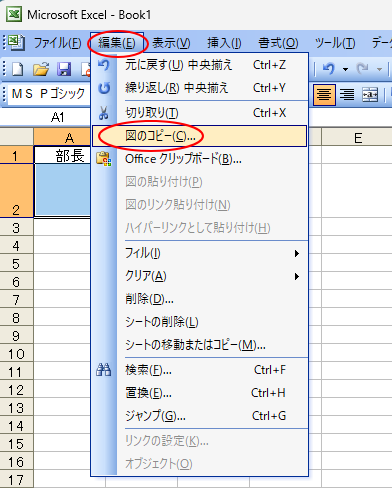The height and width of the screenshot is (488, 392).
Task: Select row 14 header
Action: (x=16, y=425)
